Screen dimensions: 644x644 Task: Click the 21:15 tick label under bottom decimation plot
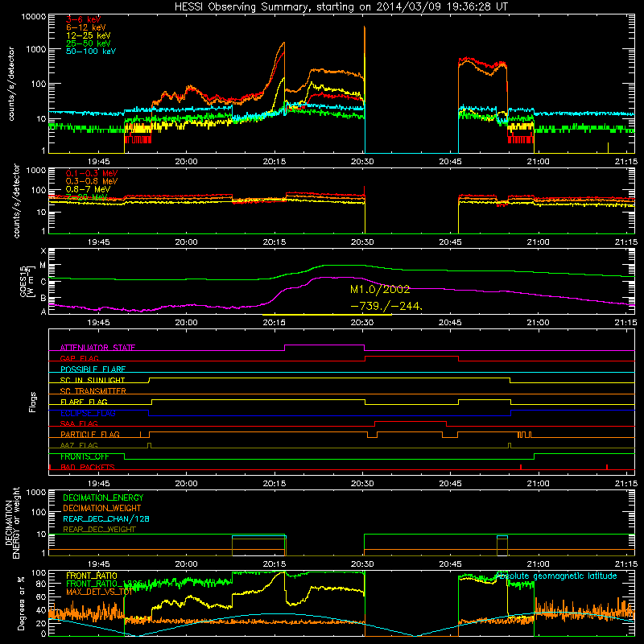[626, 564]
